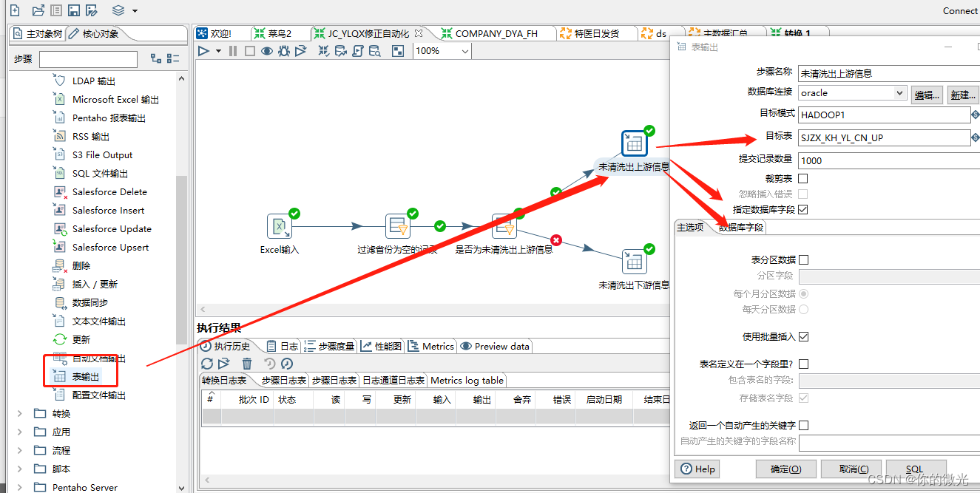Click the 新建... button
Screen dimensions: 980x493
pyautogui.click(x=963, y=95)
